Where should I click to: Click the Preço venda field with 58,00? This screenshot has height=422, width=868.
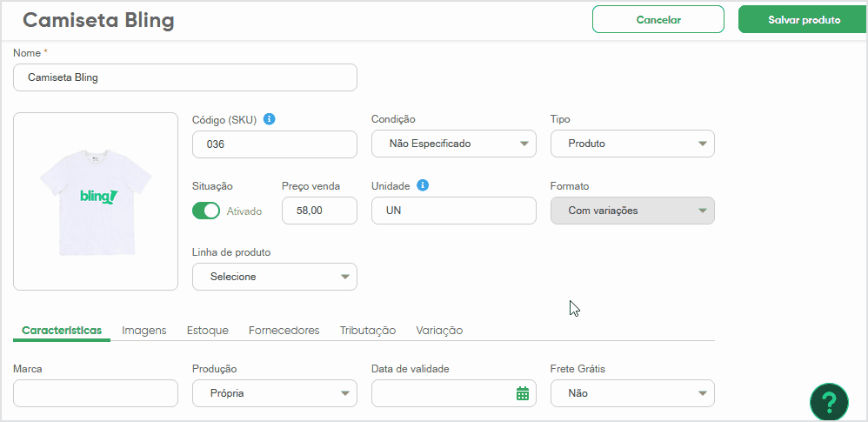[319, 211]
